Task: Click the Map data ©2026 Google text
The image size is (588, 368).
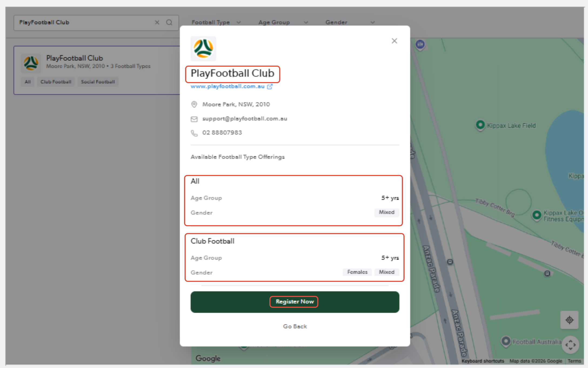Action: (x=536, y=361)
